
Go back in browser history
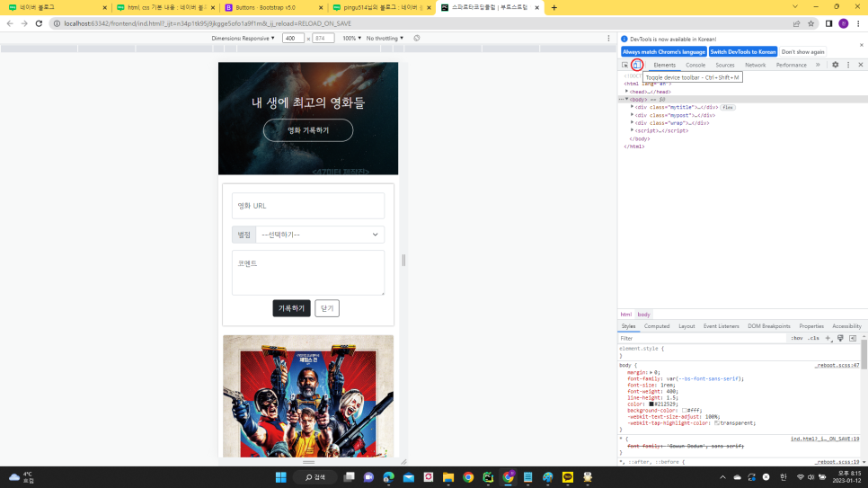pyautogui.click(x=10, y=24)
